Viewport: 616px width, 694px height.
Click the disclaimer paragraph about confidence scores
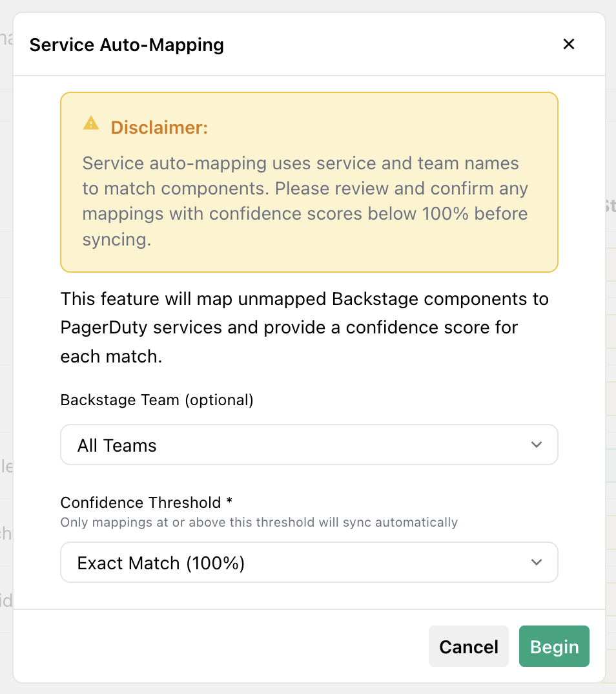click(305, 202)
